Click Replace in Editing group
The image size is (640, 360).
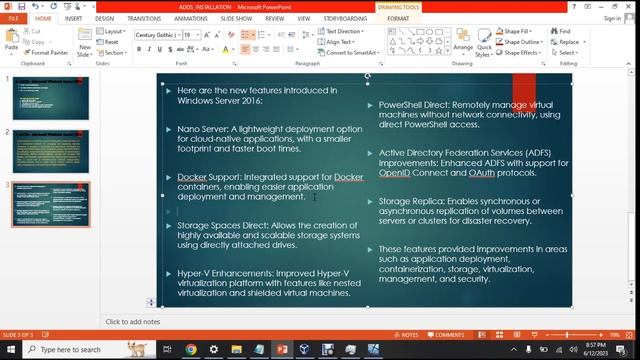pyautogui.click(x=568, y=42)
